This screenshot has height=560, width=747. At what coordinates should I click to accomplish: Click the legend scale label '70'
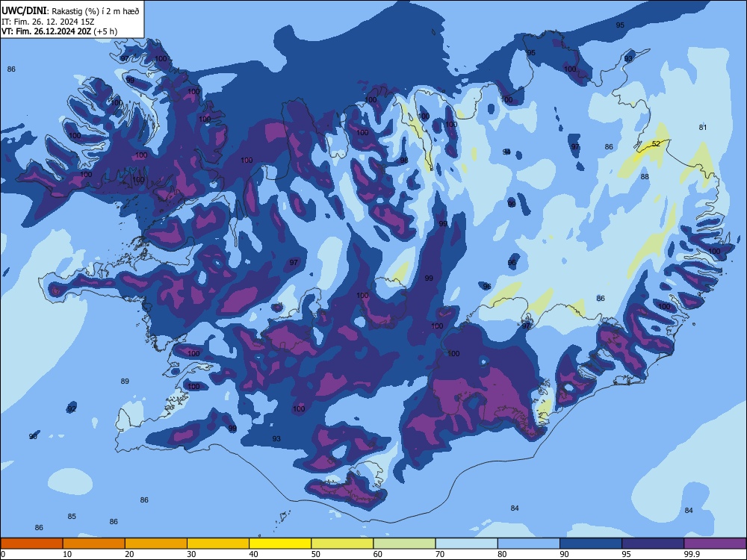pyautogui.click(x=440, y=554)
